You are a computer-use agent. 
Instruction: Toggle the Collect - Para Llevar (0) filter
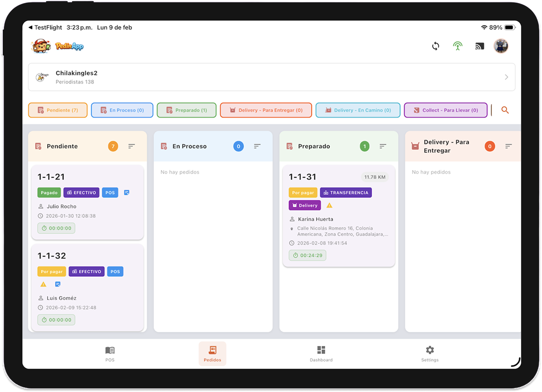(x=445, y=110)
